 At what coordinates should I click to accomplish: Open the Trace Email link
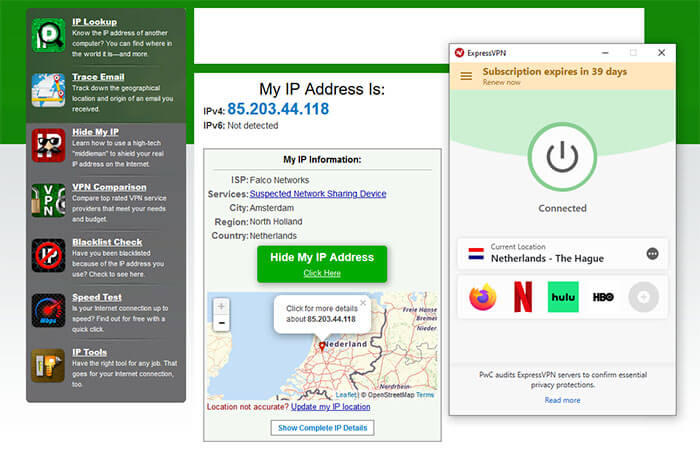(98, 77)
